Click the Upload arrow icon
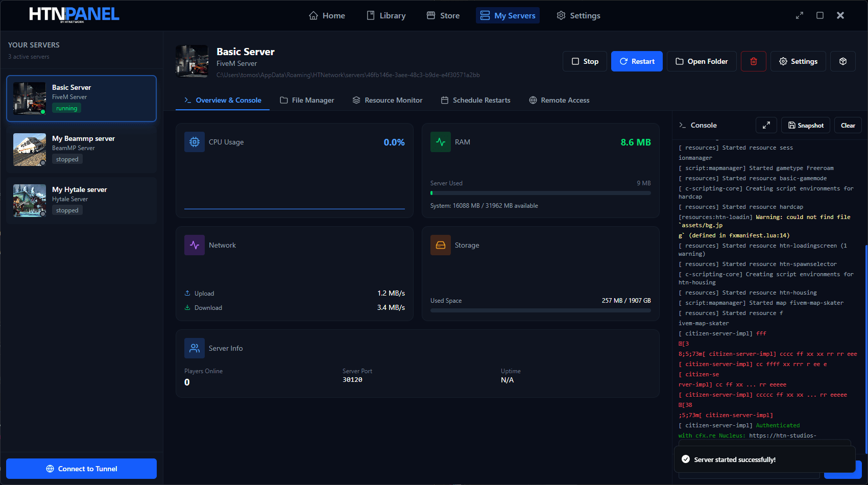This screenshot has height=485, width=868. tap(187, 293)
